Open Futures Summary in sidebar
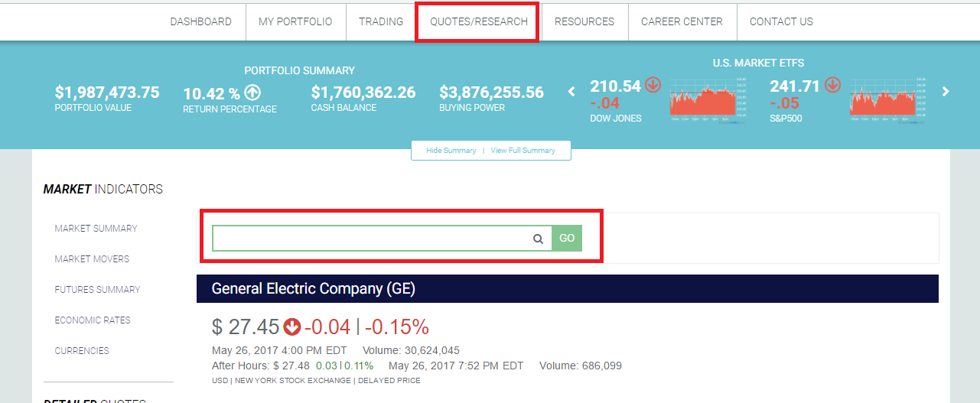Image resolution: width=980 pixels, height=403 pixels. (x=97, y=290)
